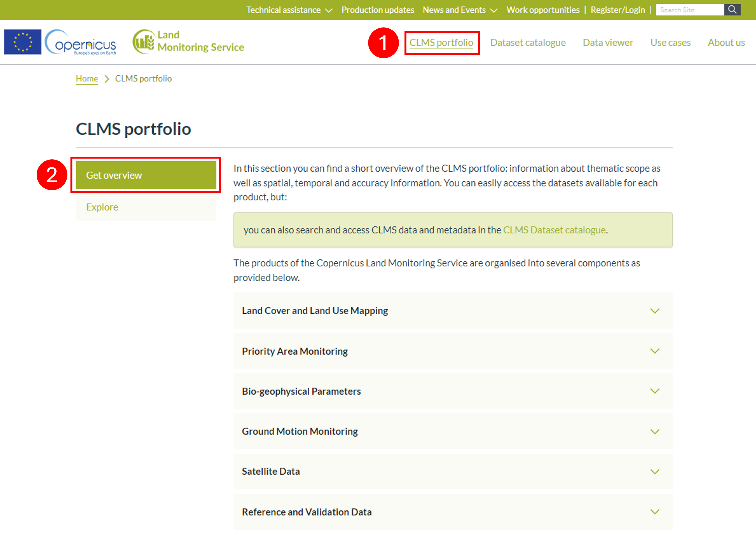This screenshot has height=545, width=756.
Task: Open the News and Events dropdown
Action: pos(460,10)
